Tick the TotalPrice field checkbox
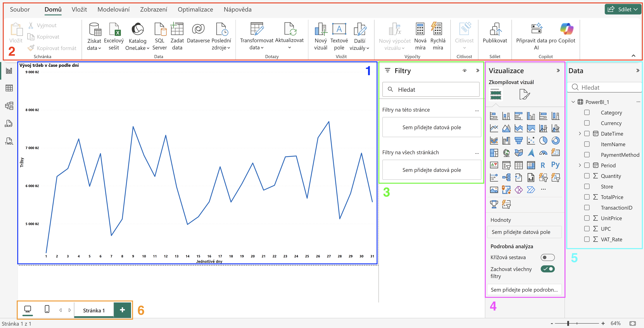The image size is (644, 328). click(x=587, y=197)
